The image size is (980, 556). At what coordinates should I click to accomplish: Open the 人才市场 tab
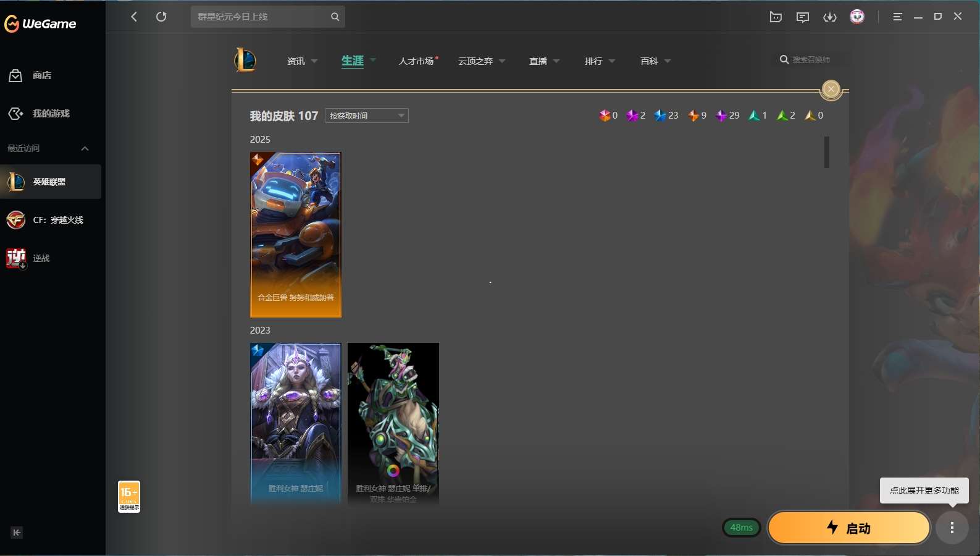pos(417,61)
